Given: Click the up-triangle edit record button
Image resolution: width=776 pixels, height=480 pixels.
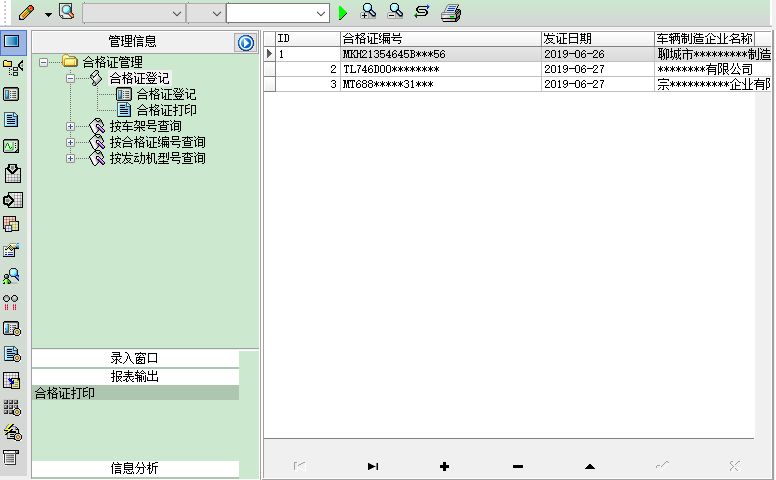Looking at the screenshot, I should [x=589, y=466].
